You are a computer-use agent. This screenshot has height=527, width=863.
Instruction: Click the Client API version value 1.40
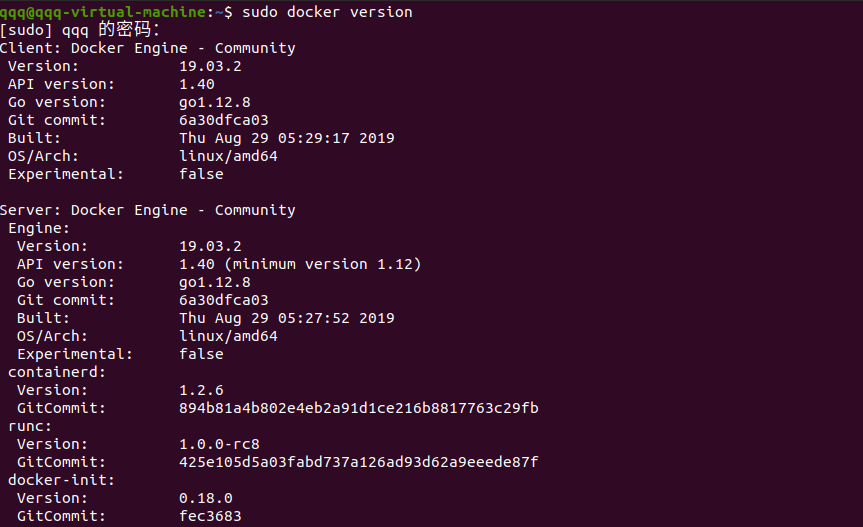pyautogui.click(x=197, y=84)
